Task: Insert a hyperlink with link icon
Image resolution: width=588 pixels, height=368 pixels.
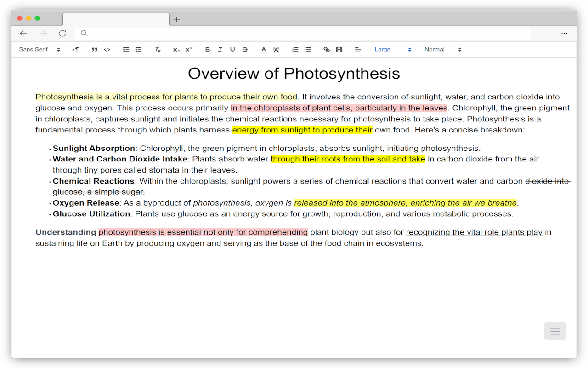Action: 327,50
